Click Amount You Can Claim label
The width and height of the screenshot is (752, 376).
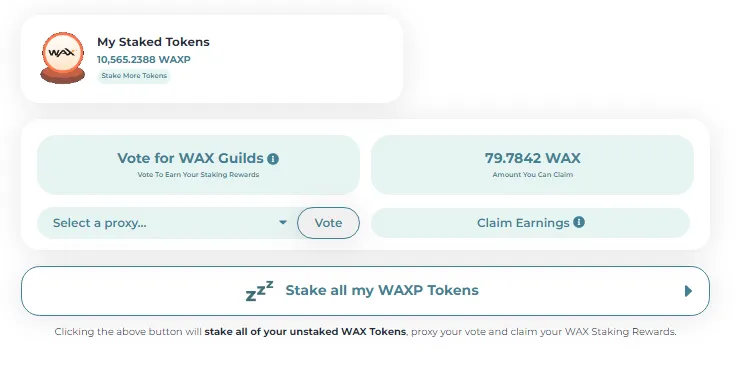(x=532, y=175)
